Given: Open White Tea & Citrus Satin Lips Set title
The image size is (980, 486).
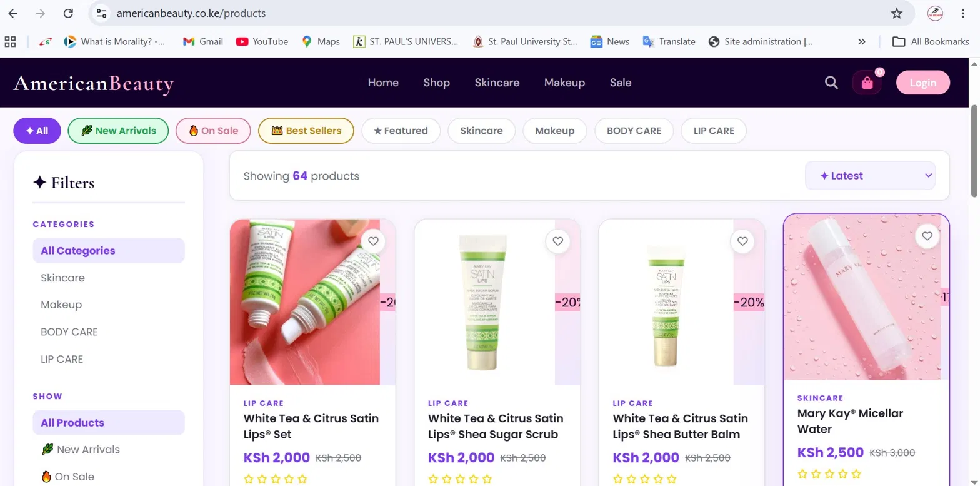Looking at the screenshot, I should 311,427.
